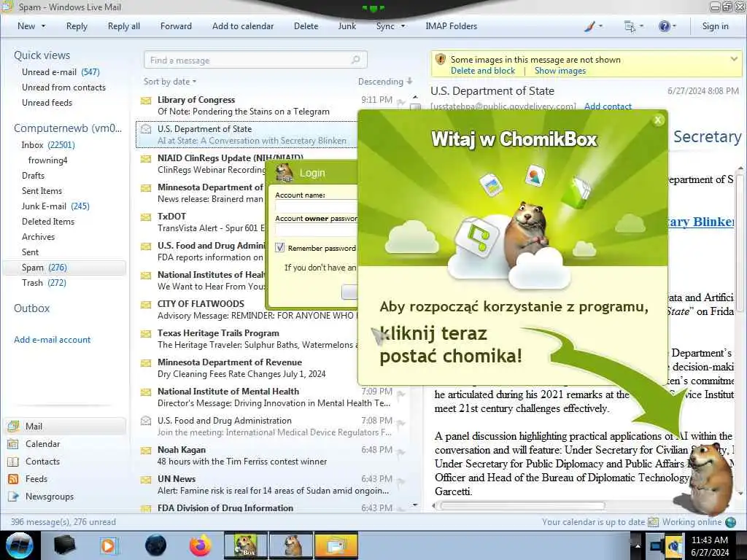The image size is (747, 560).
Task: Click Sign in button
Action: [x=715, y=26]
